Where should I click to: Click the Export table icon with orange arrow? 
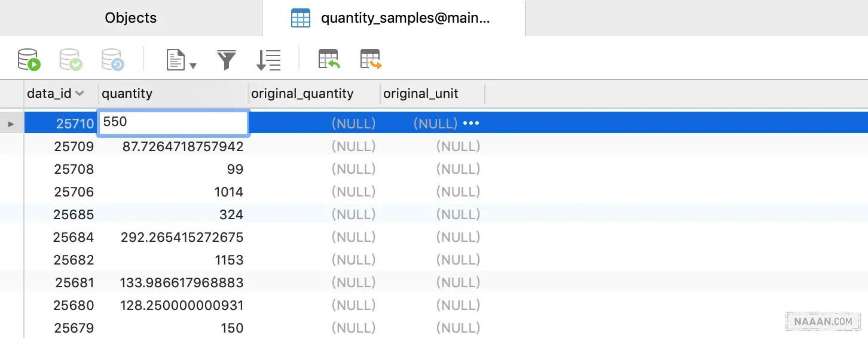pyautogui.click(x=371, y=59)
